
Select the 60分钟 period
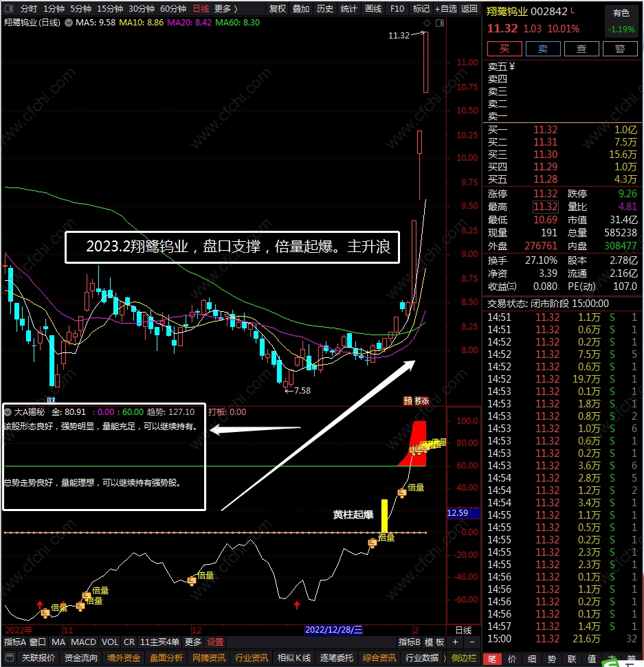tap(173, 8)
